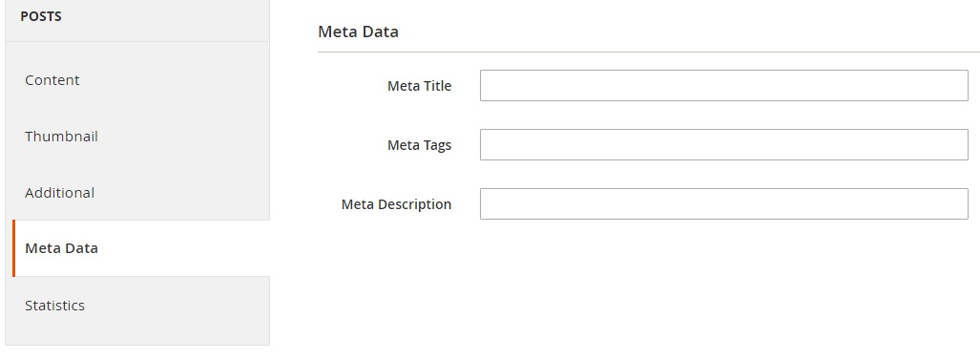Click the Meta Title label

coord(419,86)
